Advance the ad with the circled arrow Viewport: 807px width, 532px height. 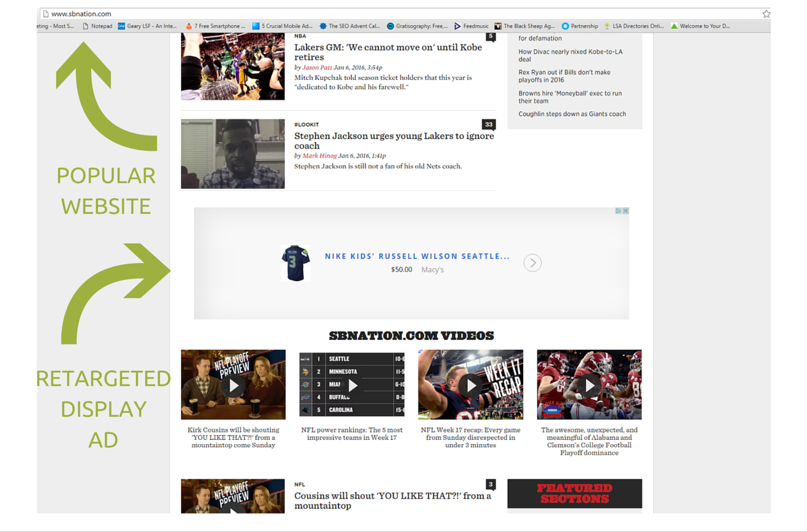[x=532, y=263]
